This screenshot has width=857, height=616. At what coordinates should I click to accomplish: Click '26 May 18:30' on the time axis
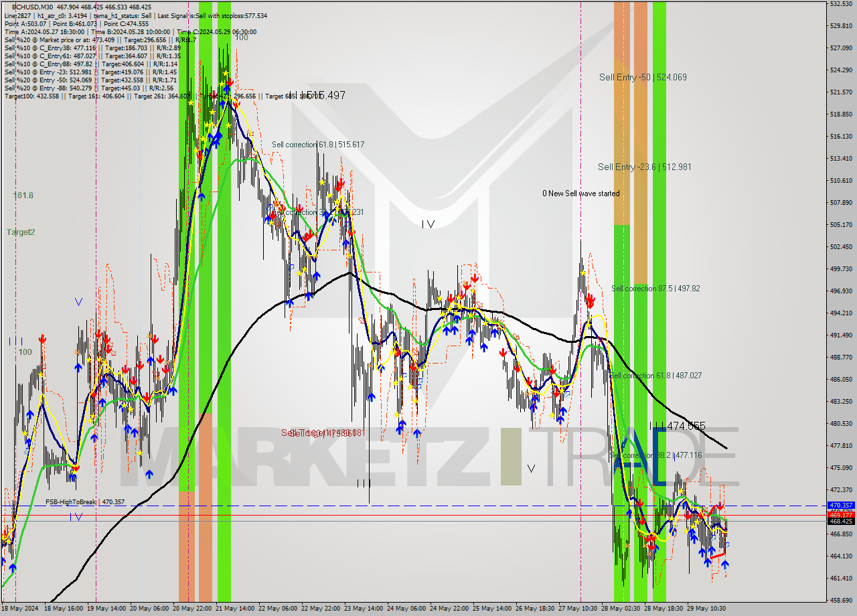pos(535,609)
